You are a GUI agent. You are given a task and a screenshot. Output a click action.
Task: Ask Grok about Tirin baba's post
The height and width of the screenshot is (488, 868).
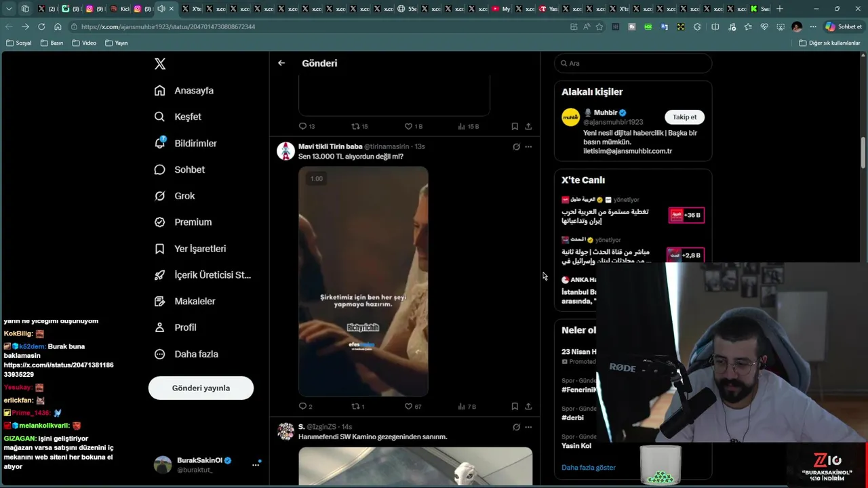coord(516,146)
